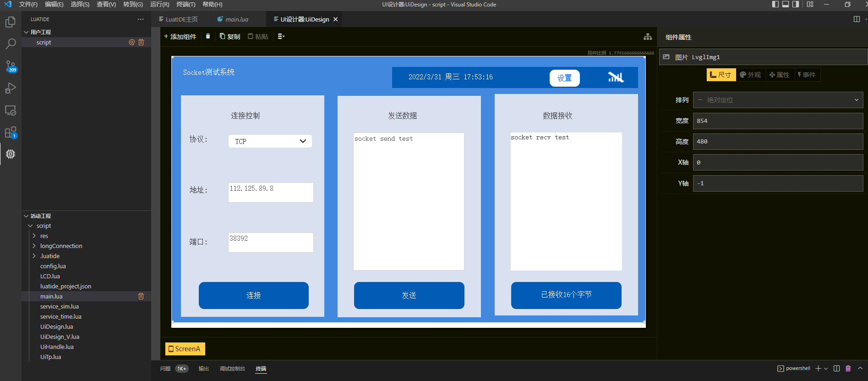868x381 pixels.
Task: Open LUATIDE panel more actions ellipsis
Action: 141,19
